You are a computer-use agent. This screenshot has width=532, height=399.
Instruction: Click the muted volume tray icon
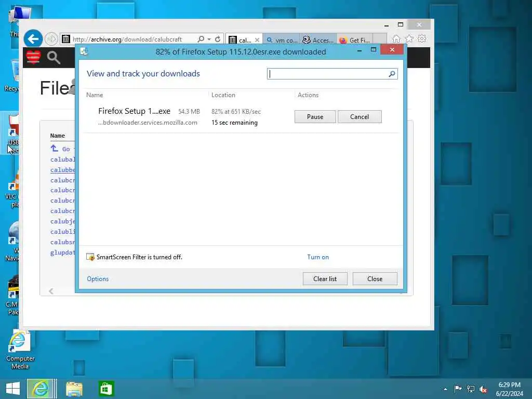click(484, 389)
